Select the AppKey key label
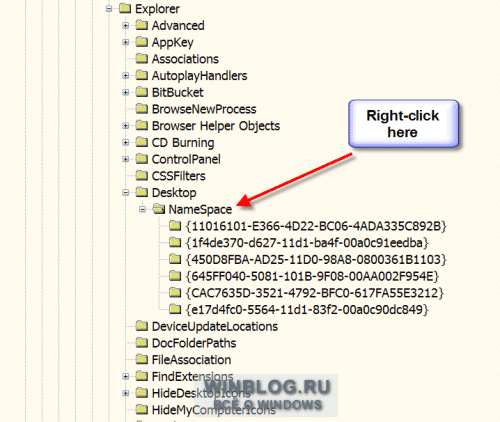Screen dimensions: 500x422 (172, 43)
